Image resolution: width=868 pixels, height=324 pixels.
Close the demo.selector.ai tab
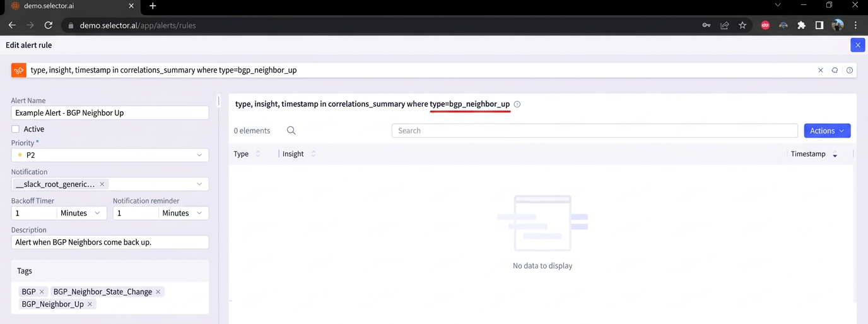(x=131, y=6)
